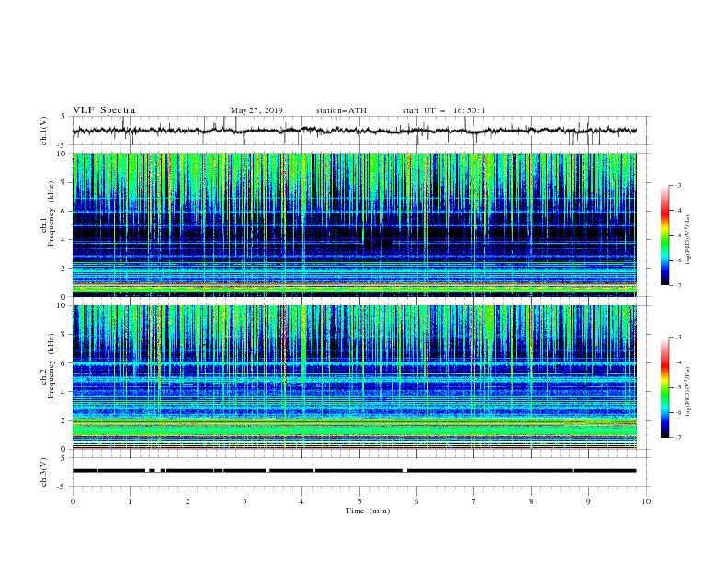The width and height of the screenshot is (728, 563).
Task: Click the 'ch.3(V)' axis label
Action: (44, 472)
